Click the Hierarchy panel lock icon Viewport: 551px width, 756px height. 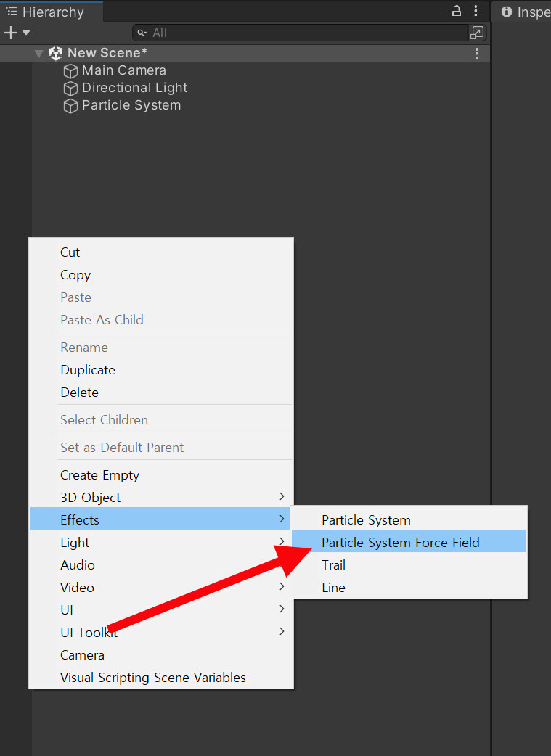click(x=457, y=11)
